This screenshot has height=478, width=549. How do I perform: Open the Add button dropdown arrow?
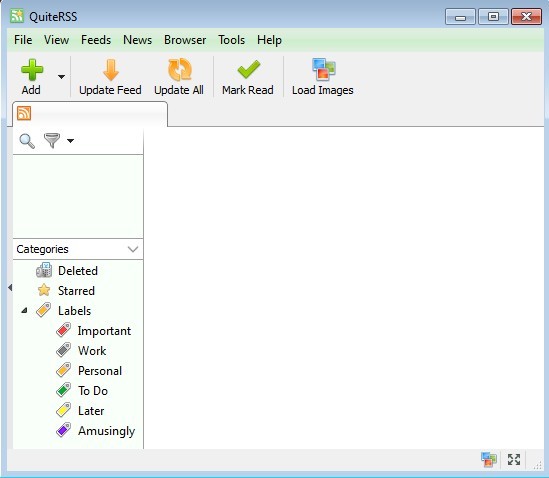(x=61, y=77)
